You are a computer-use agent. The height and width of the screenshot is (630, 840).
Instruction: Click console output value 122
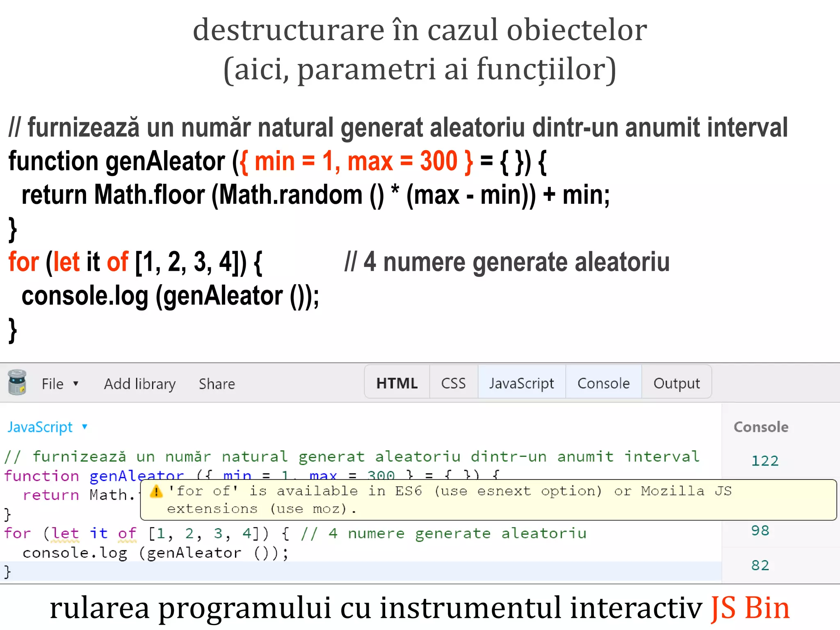tap(765, 461)
